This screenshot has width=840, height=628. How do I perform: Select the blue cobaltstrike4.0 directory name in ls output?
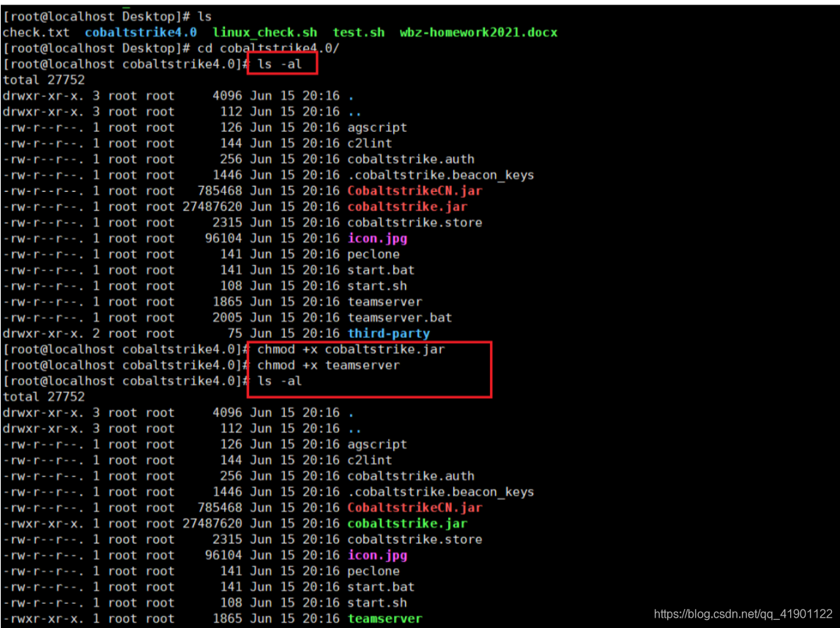[141, 33]
